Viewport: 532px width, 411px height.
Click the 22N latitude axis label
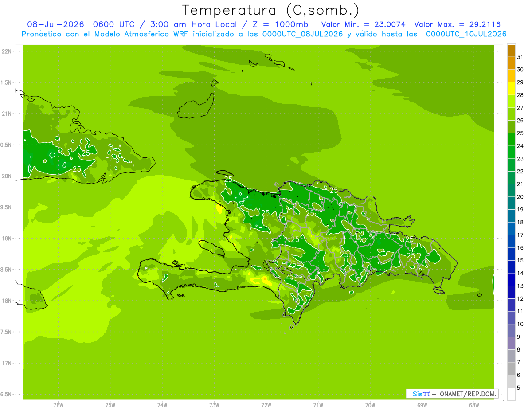(x=6, y=51)
